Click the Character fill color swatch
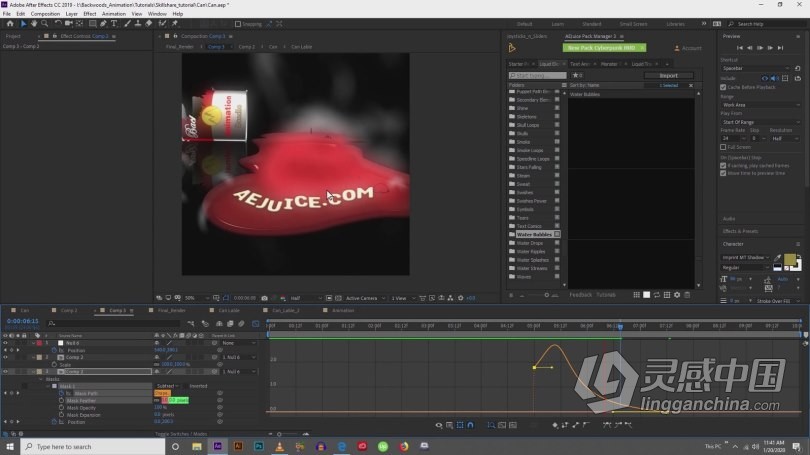The image size is (810, 455). tap(790, 258)
